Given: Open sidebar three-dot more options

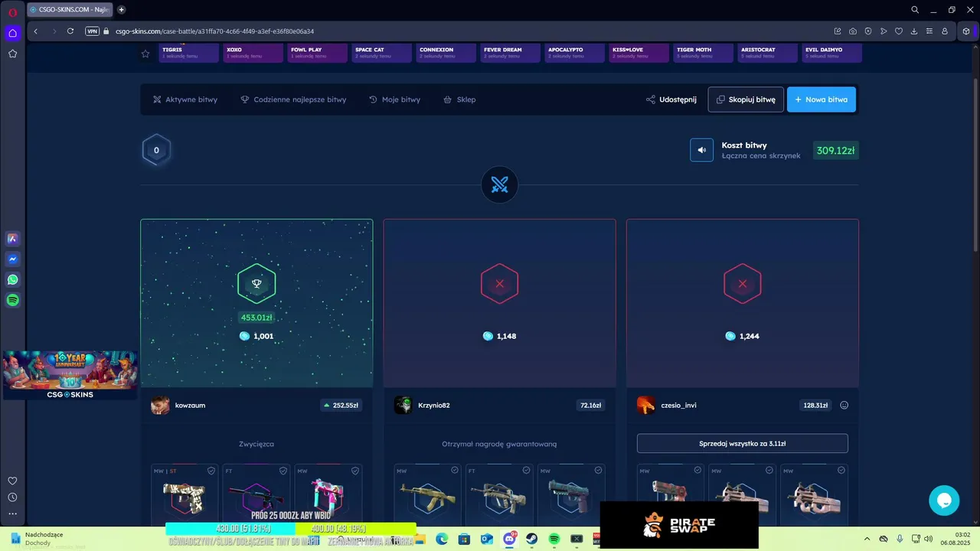Looking at the screenshot, I should pyautogui.click(x=12, y=514).
